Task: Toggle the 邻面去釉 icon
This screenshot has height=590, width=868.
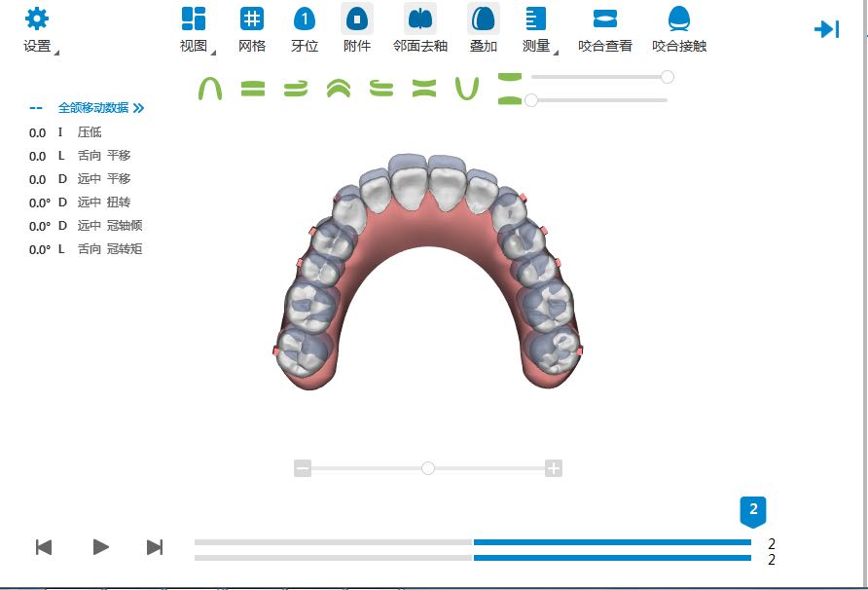Action: pos(420,18)
